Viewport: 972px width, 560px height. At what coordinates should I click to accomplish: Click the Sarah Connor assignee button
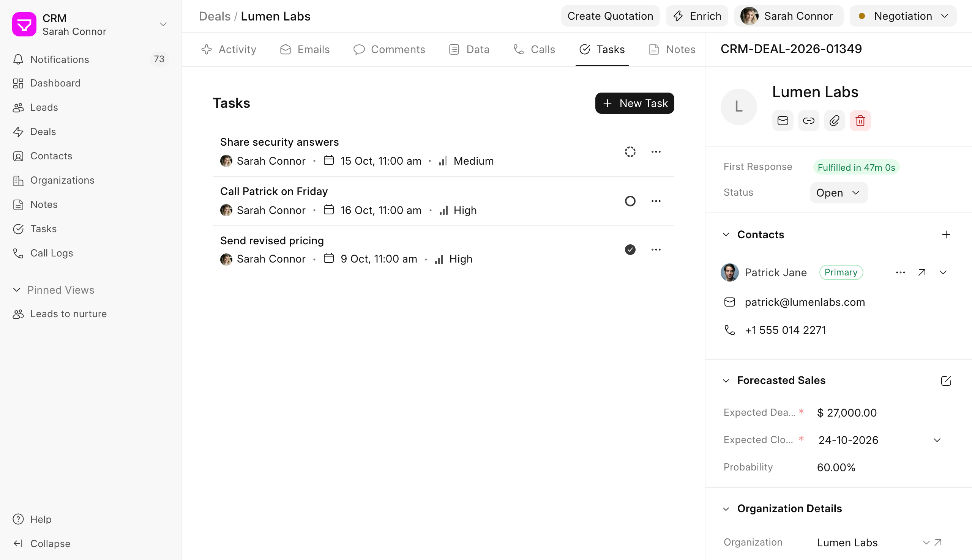(x=789, y=16)
